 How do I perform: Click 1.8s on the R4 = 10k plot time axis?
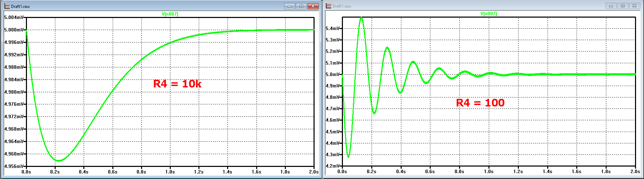click(285, 172)
